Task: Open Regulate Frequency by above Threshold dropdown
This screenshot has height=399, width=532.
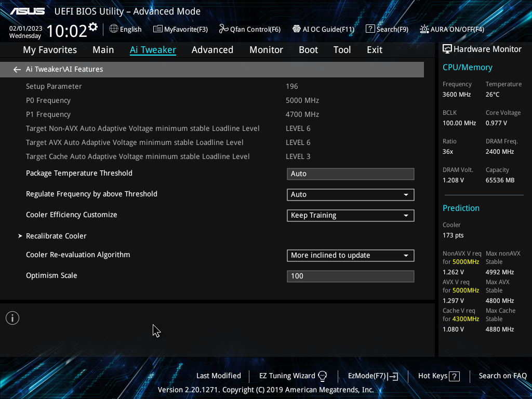Action: 351,195
